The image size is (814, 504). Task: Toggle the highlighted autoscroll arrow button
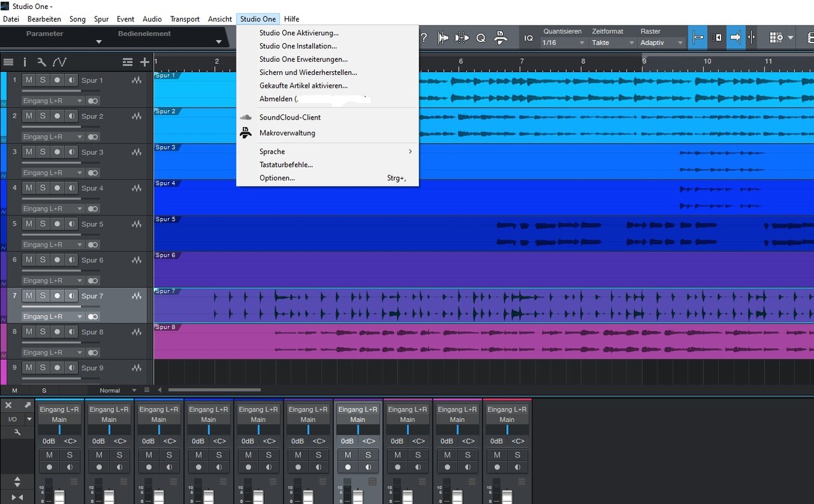(735, 37)
